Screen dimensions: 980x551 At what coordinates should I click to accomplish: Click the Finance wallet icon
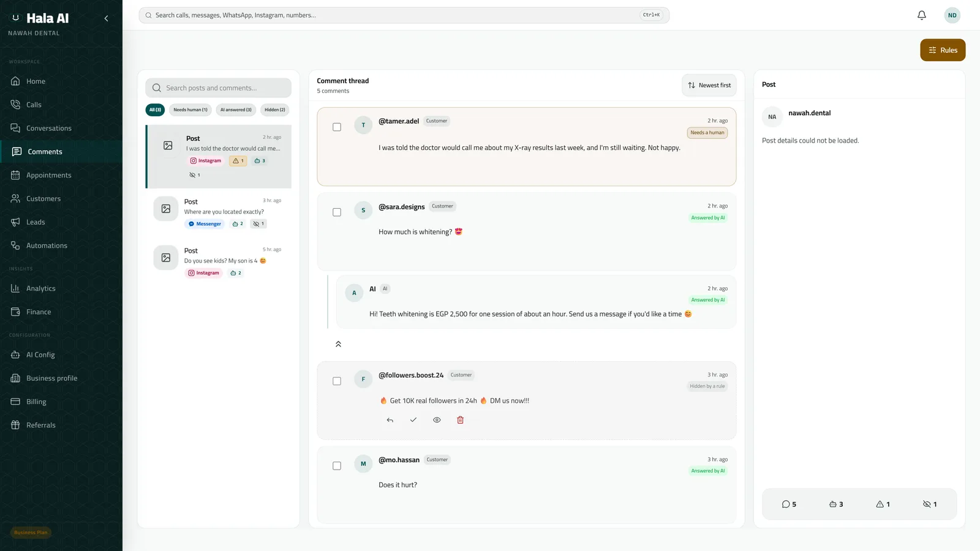pyautogui.click(x=15, y=312)
